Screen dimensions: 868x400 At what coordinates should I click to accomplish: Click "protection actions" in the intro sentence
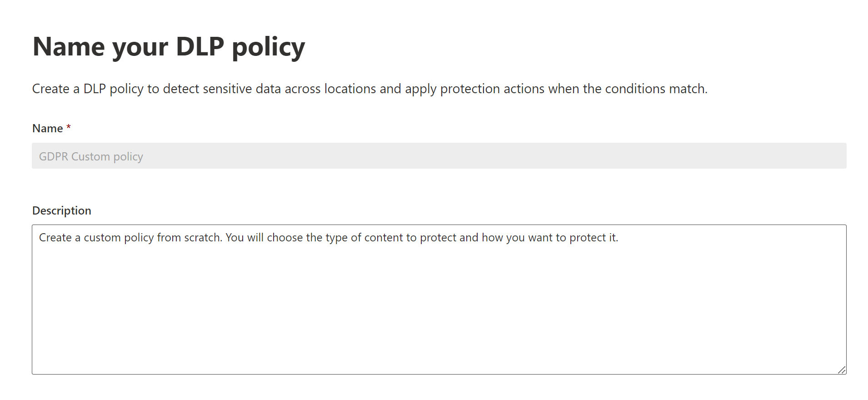(492, 89)
